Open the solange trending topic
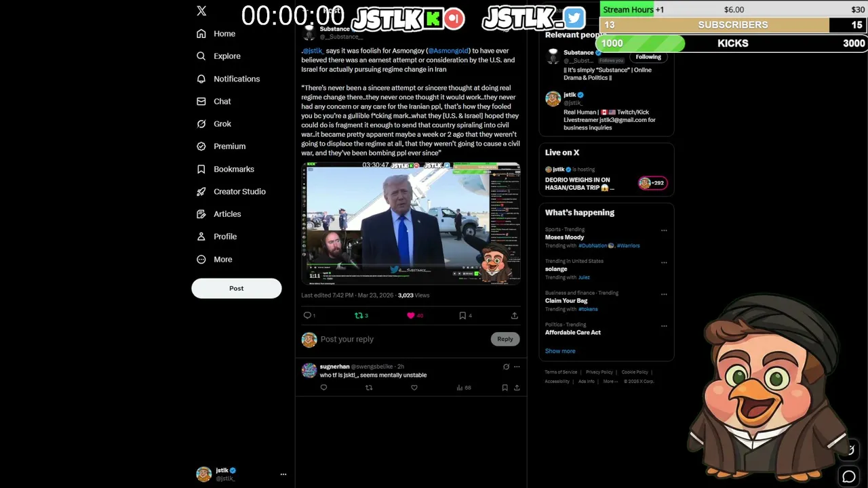868x488 pixels. [x=556, y=269]
